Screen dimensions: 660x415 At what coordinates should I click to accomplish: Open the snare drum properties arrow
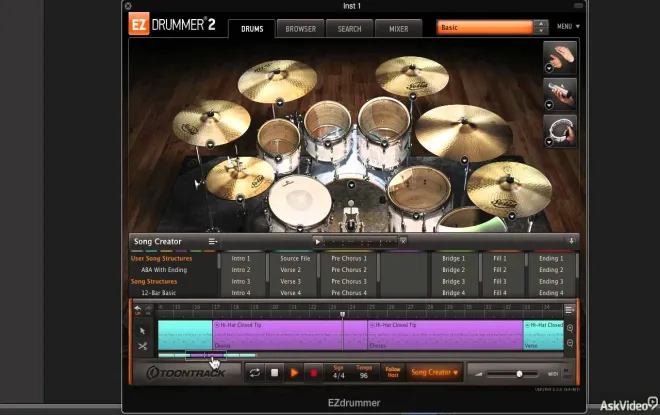tap(300, 229)
